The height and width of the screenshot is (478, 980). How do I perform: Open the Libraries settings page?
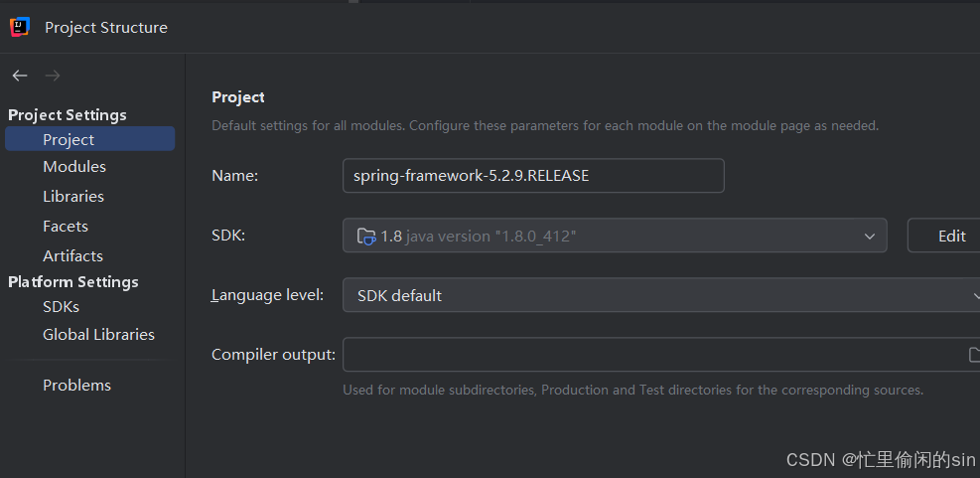[x=73, y=197]
